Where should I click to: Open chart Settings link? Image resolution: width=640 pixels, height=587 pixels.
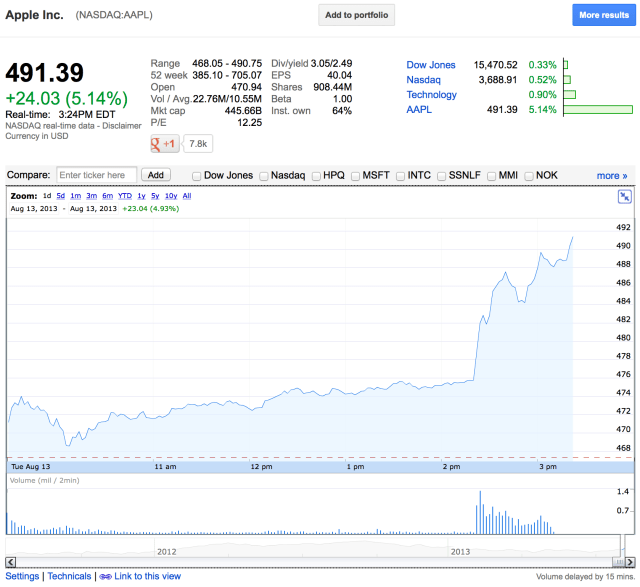(22, 576)
